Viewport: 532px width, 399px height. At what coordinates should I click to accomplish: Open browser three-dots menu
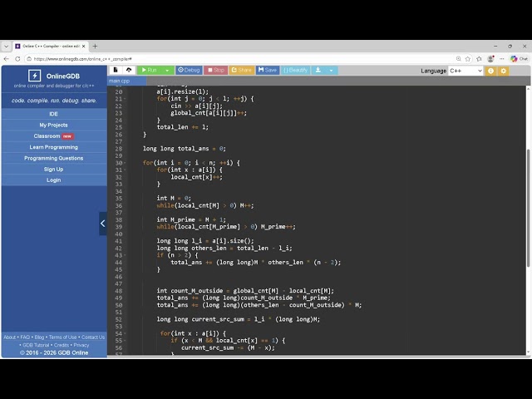[x=502, y=59]
